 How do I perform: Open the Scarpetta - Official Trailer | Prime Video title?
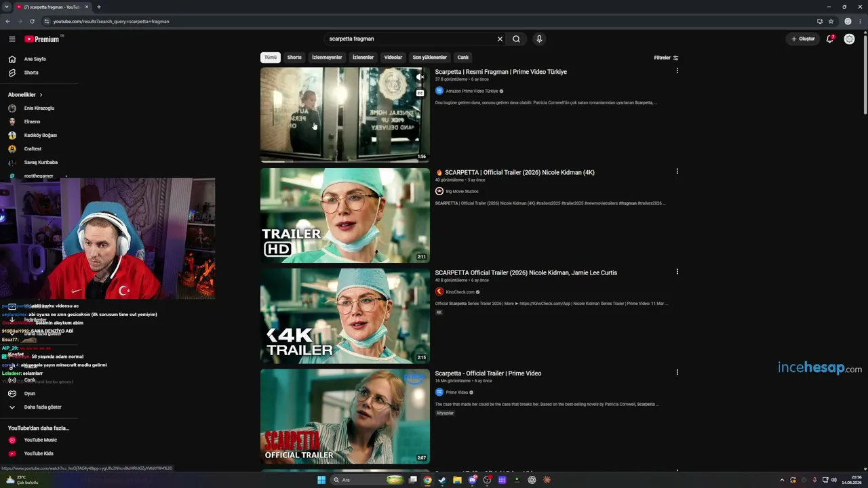[488, 373]
